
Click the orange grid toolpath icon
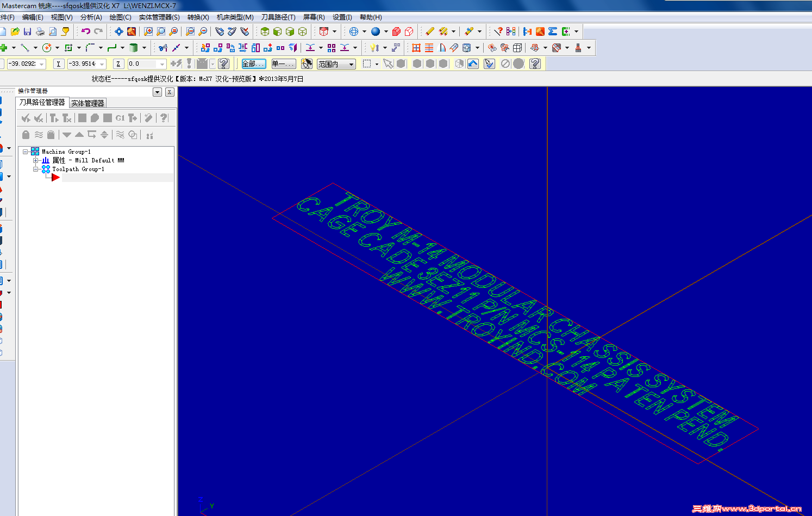click(x=416, y=48)
